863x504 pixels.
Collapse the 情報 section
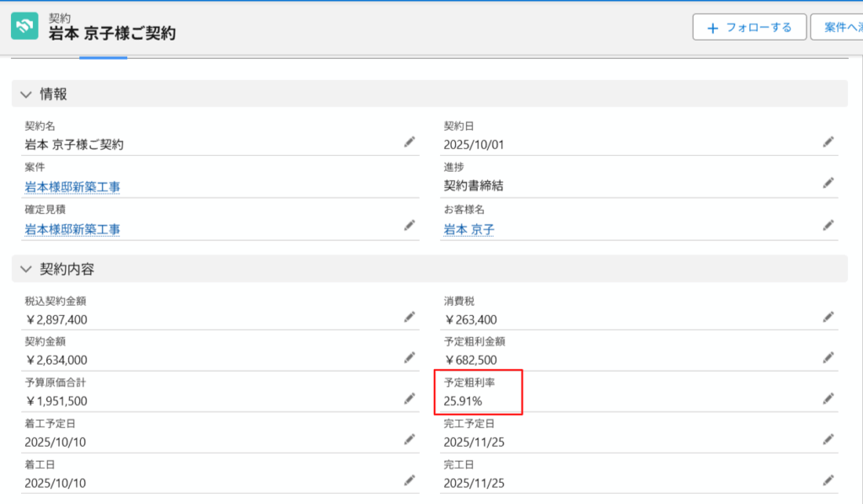pyautogui.click(x=26, y=94)
